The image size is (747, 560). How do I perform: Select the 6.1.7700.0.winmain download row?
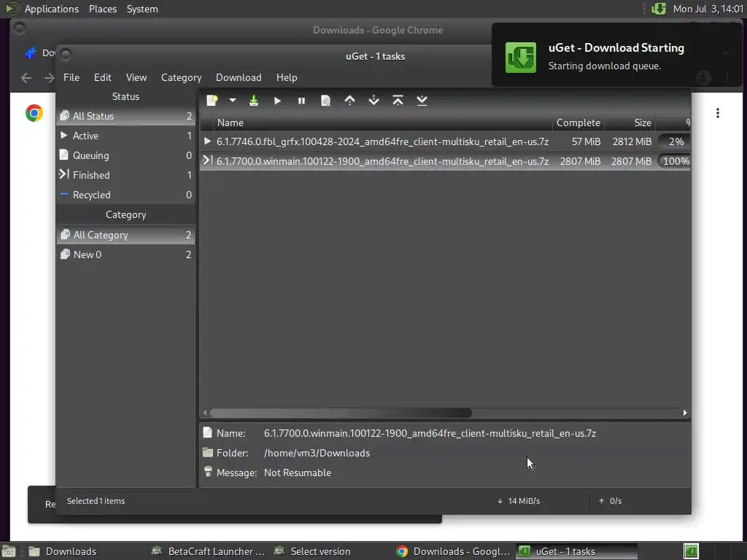[445, 161]
